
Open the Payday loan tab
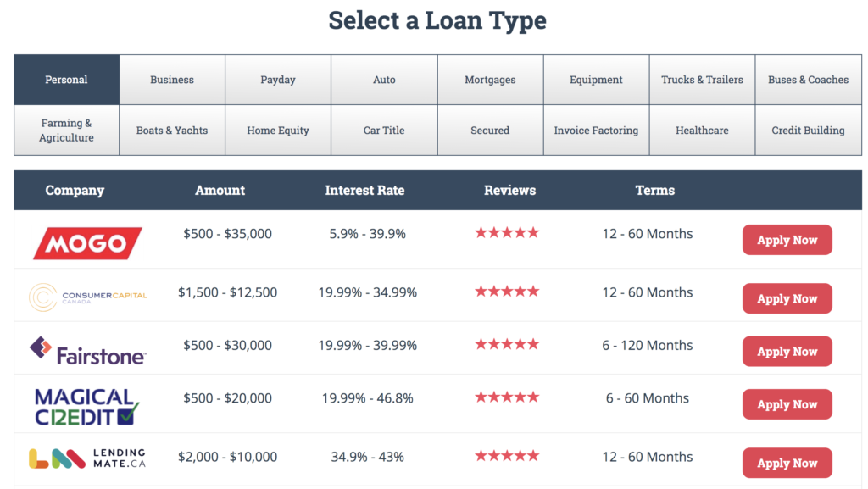click(x=278, y=80)
